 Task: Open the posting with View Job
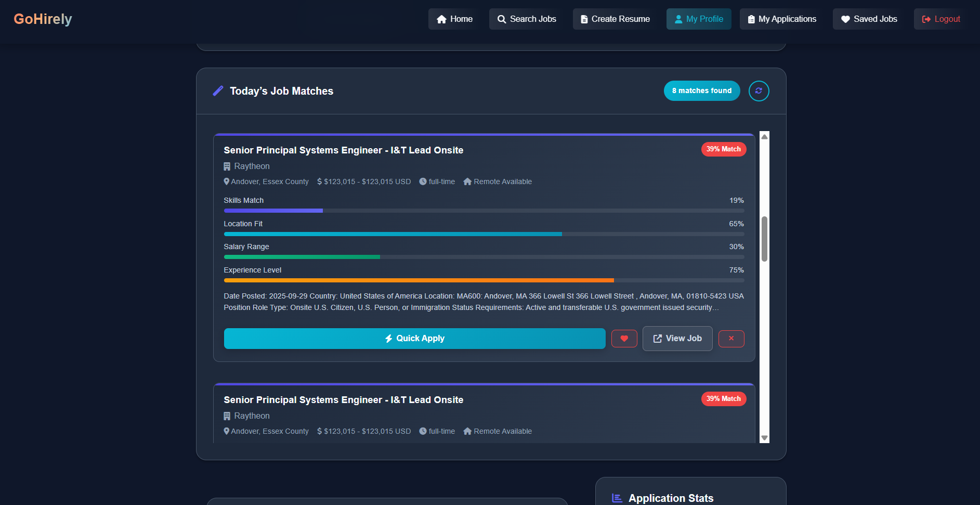677,339
